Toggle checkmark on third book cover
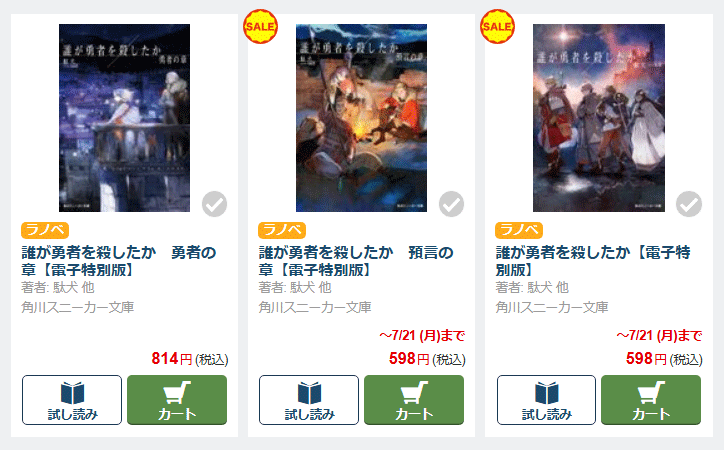The image size is (724, 450). 688,204
